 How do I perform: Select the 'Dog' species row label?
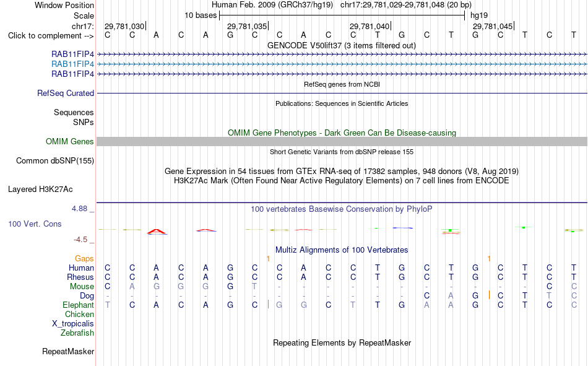87,296
